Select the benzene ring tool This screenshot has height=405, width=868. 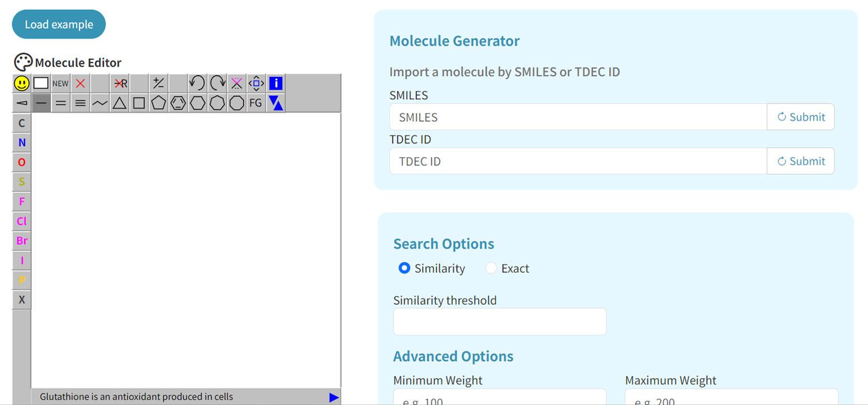(x=178, y=103)
